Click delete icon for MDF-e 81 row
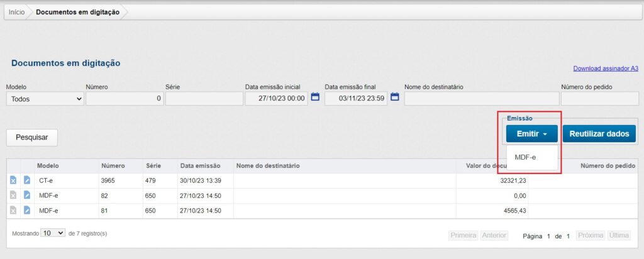644x259 pixels. click(x=13, y=211)
